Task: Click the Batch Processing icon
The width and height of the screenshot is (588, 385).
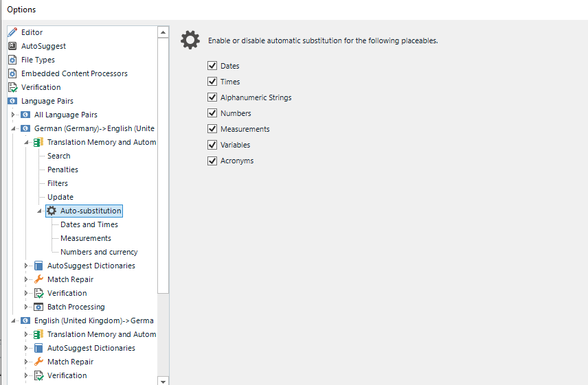Action: (38, 307)
